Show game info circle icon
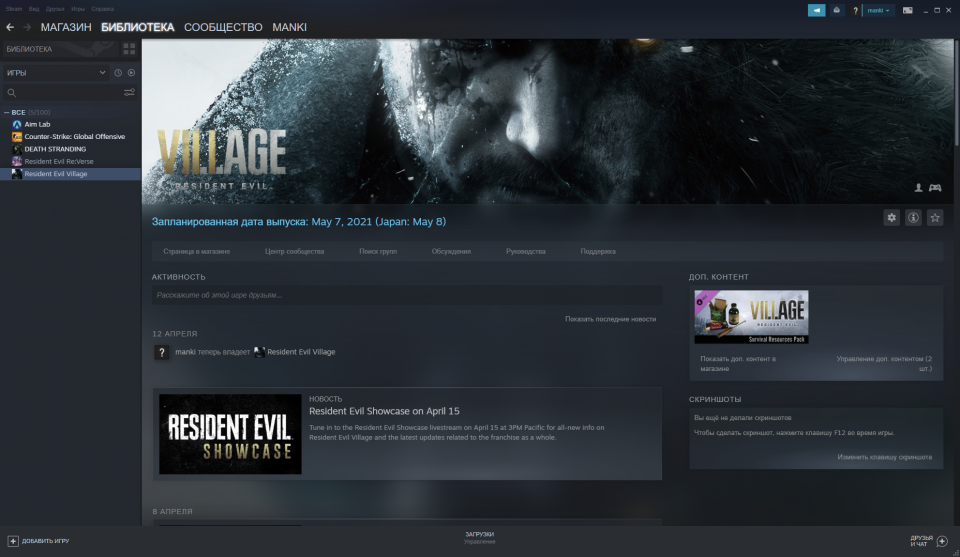 tap(913, 217)
